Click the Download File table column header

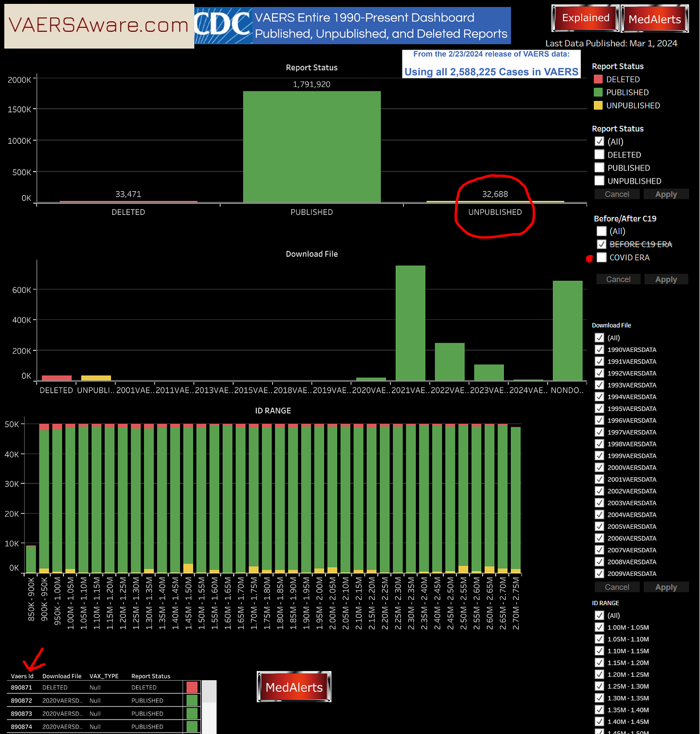click(x=62, y=676)
